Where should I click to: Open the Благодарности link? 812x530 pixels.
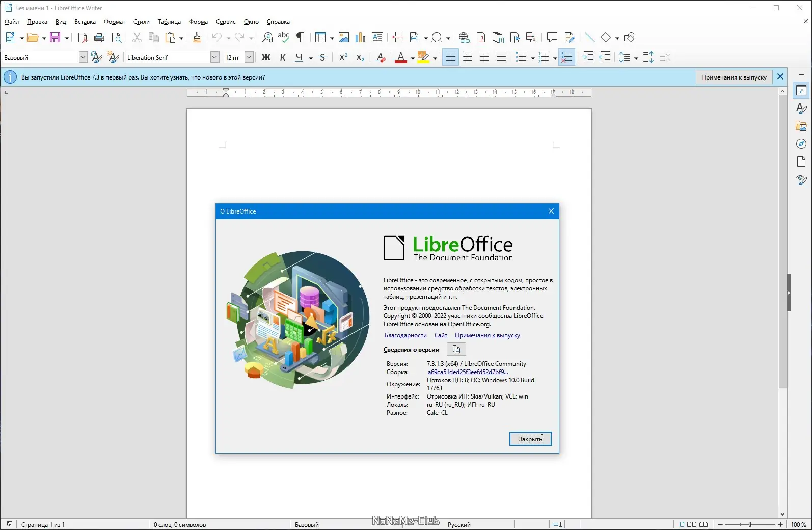click(x=405, y=335)
